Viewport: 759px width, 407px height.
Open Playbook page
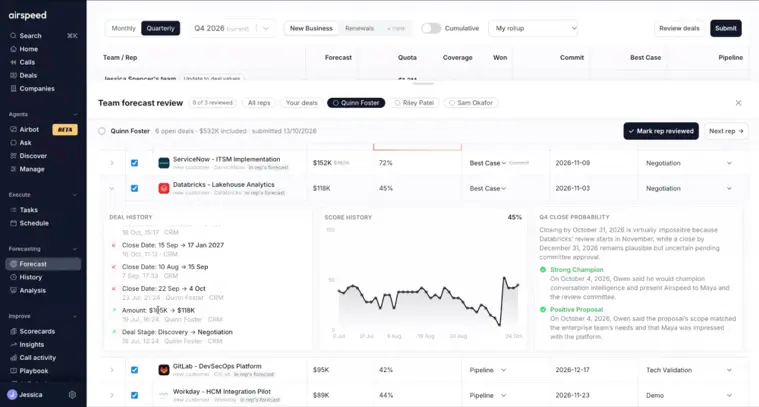[33, 371]
